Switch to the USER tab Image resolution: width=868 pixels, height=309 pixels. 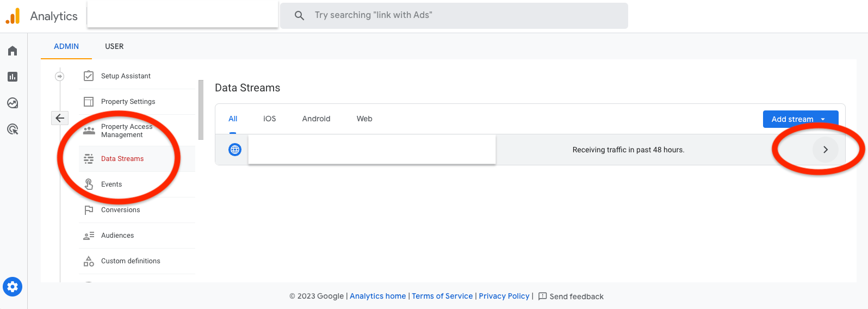[x=114, y=46]
